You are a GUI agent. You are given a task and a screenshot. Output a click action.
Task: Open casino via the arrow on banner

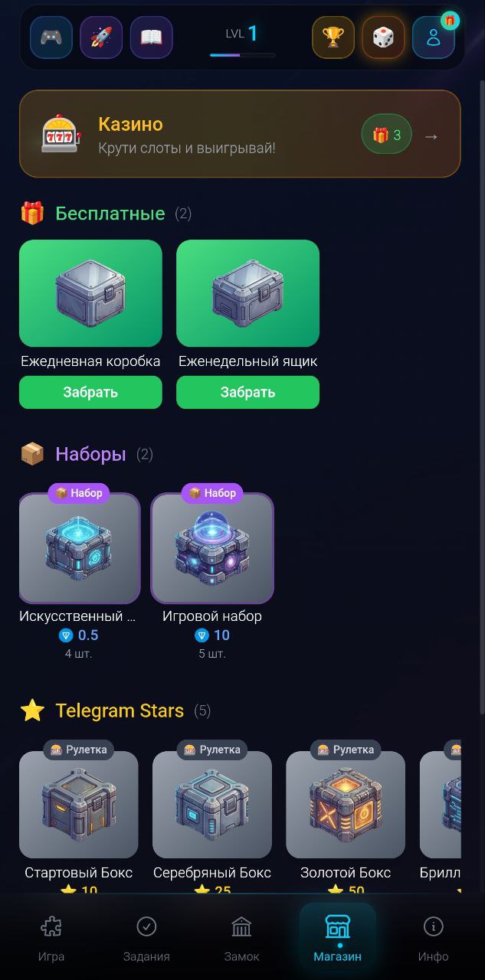(431, 136)
